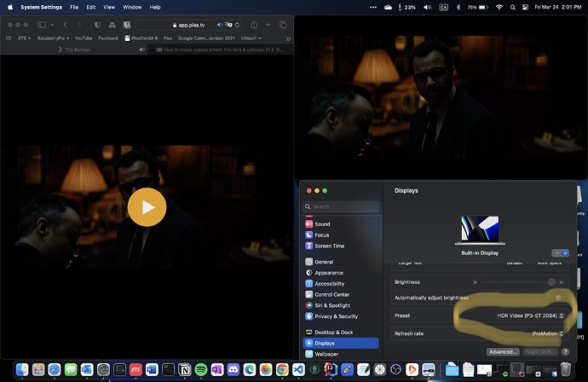Viewport: 588px width, 382px height.
Task: Adjust the display Brightness slider
Action: [518, 282]
